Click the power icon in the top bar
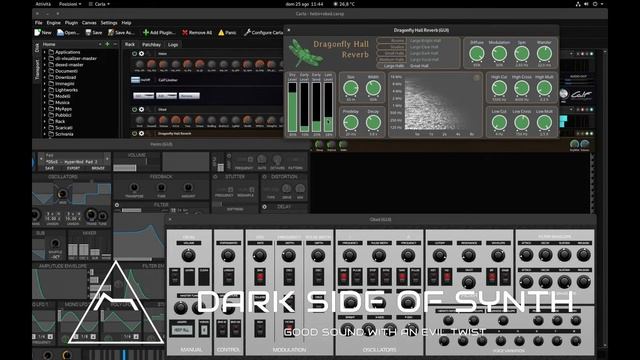 coord(595,4)
